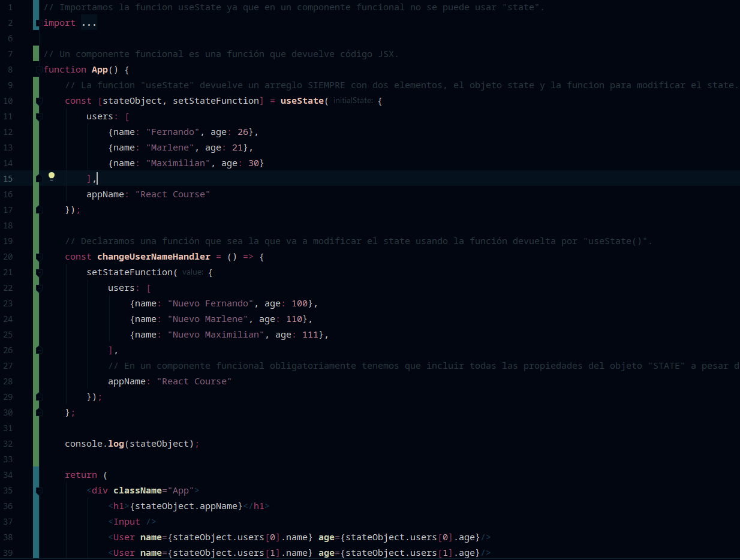Collapse the users array on line 11

[39, 116]
